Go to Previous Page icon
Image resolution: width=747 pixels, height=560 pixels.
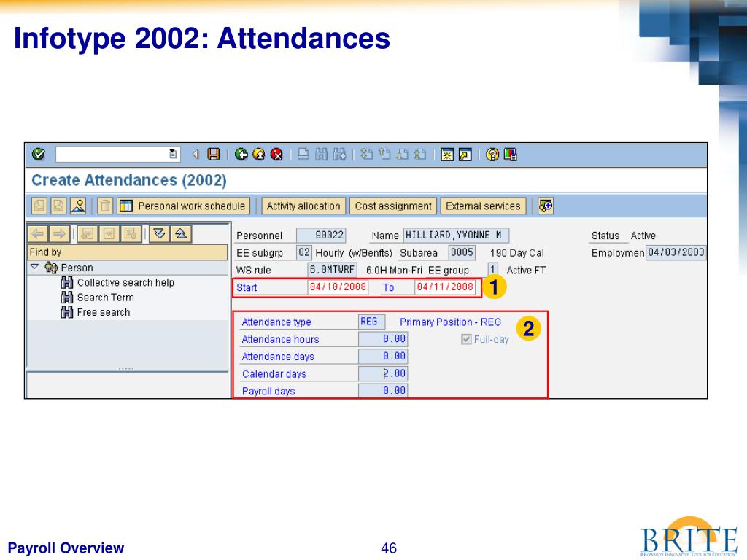pyautogui.click(x=384, y=155)
